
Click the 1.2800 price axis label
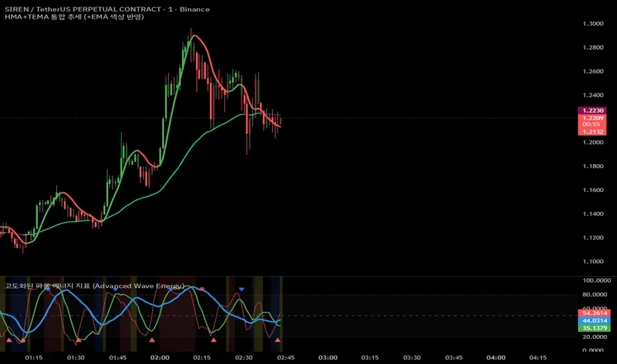click(x=593, y=48)
